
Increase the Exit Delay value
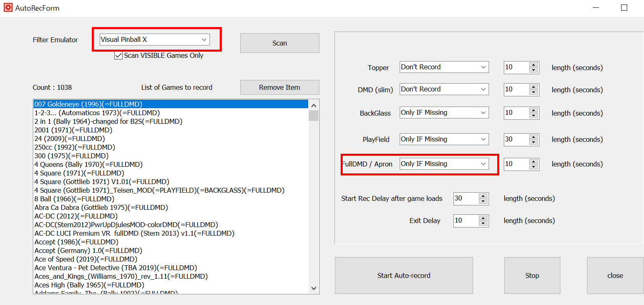[x=483, y=218]
